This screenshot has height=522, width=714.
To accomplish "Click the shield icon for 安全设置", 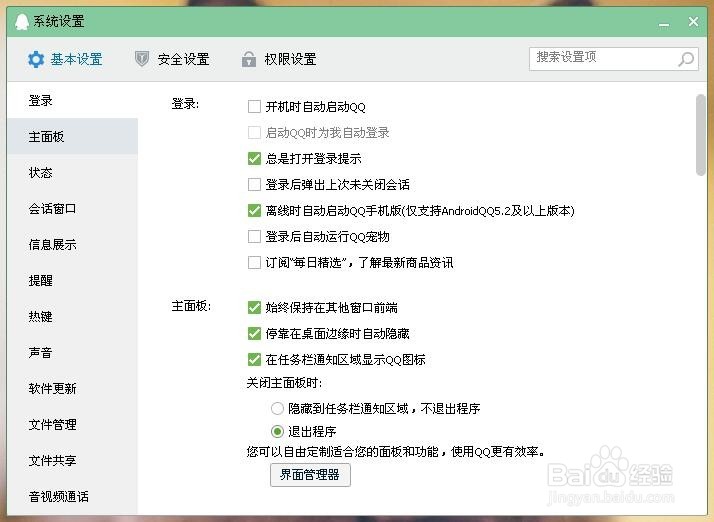I will pos(142,59).
